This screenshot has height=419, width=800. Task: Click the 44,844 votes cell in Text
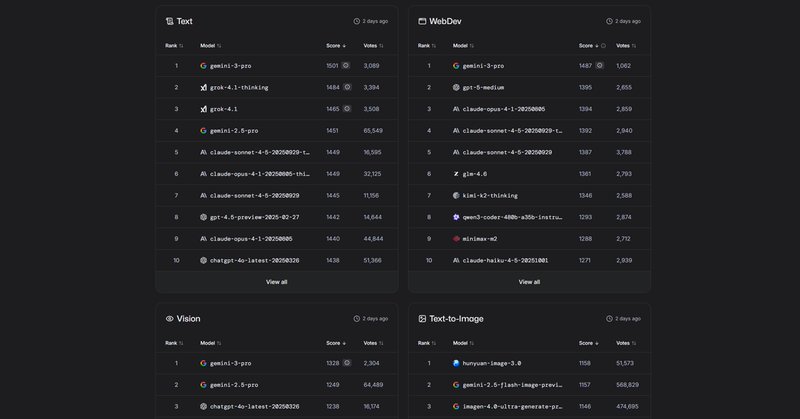pyautogui.click(x=373, y=239)
